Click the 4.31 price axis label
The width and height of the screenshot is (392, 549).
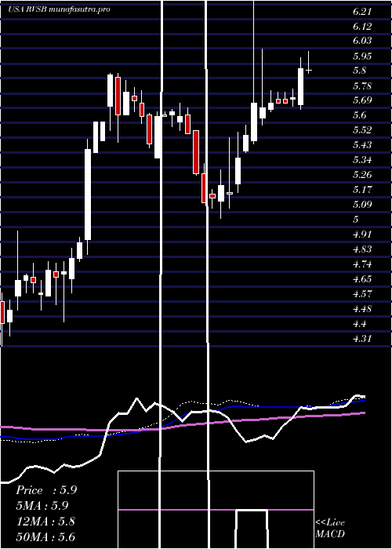pyautogui.click(x=362, y=339)
